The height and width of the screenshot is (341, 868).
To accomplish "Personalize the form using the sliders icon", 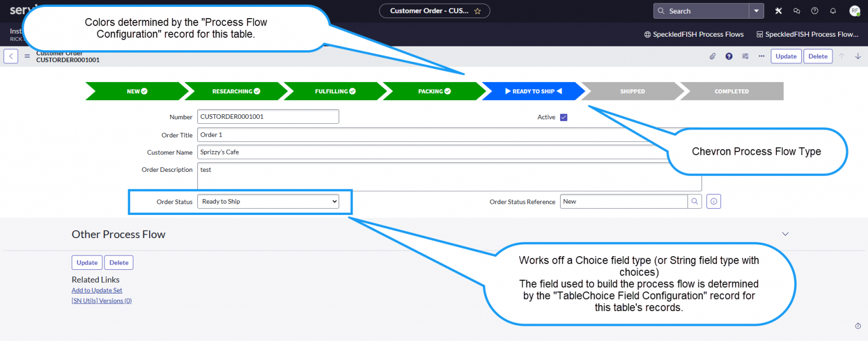I will pos(745,56).
